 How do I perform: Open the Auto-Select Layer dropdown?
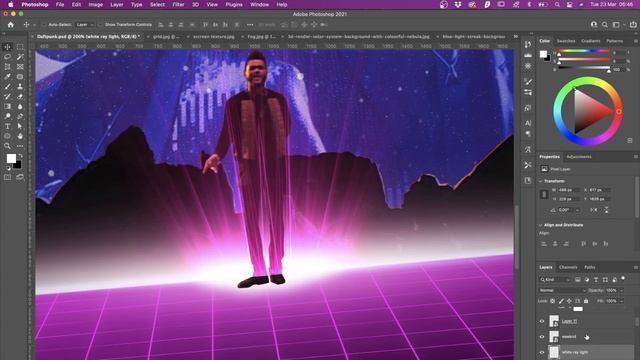[x=84, y=25]
